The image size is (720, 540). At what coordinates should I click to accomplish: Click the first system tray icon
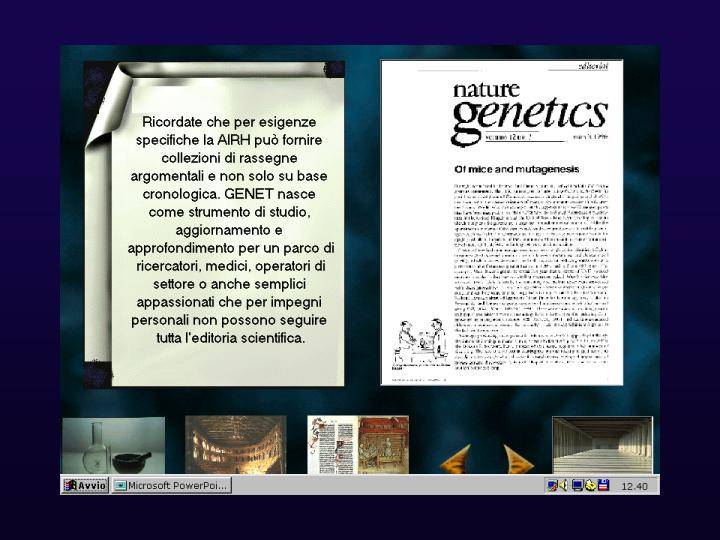click(552, 485)
